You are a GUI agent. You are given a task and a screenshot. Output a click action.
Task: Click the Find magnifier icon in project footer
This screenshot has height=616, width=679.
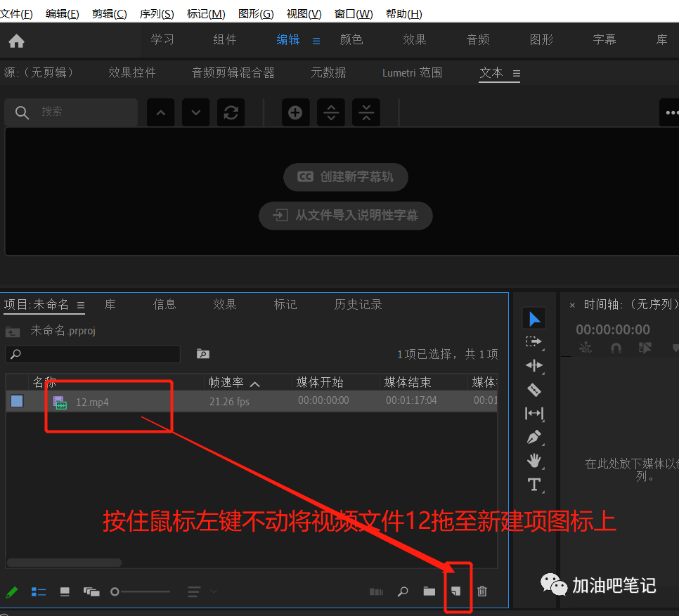click(403, 591)
